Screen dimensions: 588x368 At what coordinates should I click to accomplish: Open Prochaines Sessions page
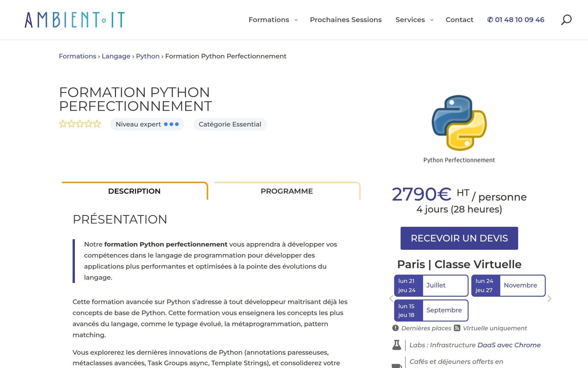[x=346, y=20]
